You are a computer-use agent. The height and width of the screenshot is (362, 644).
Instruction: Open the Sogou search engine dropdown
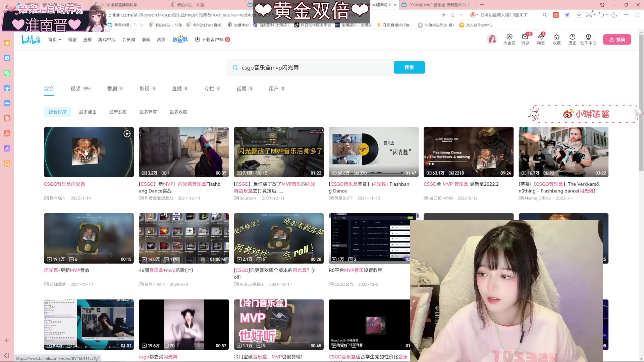(474, 15)
